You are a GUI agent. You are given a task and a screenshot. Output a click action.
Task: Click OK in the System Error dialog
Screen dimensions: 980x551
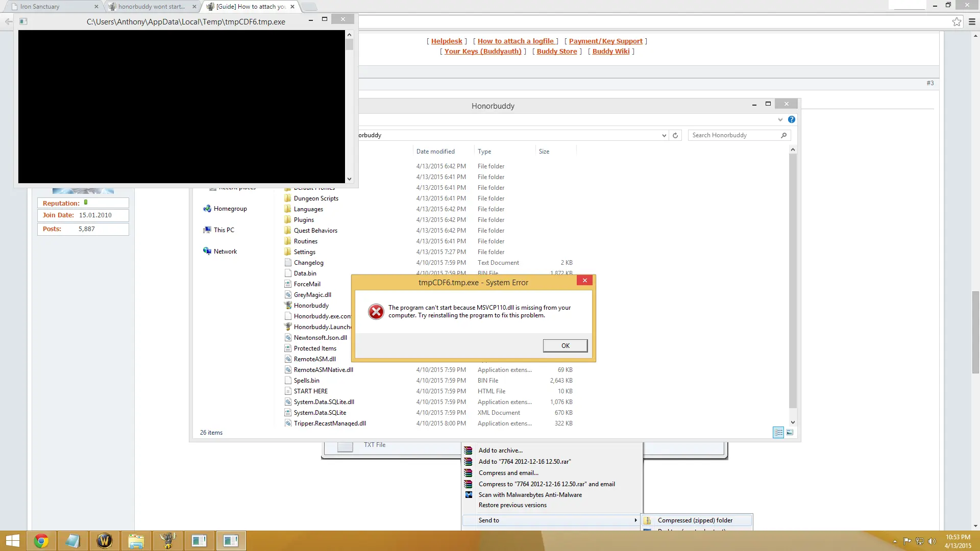565,346
